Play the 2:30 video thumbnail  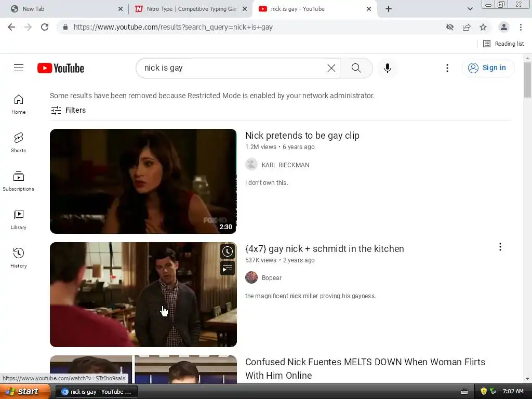click(x=143, y=181)
